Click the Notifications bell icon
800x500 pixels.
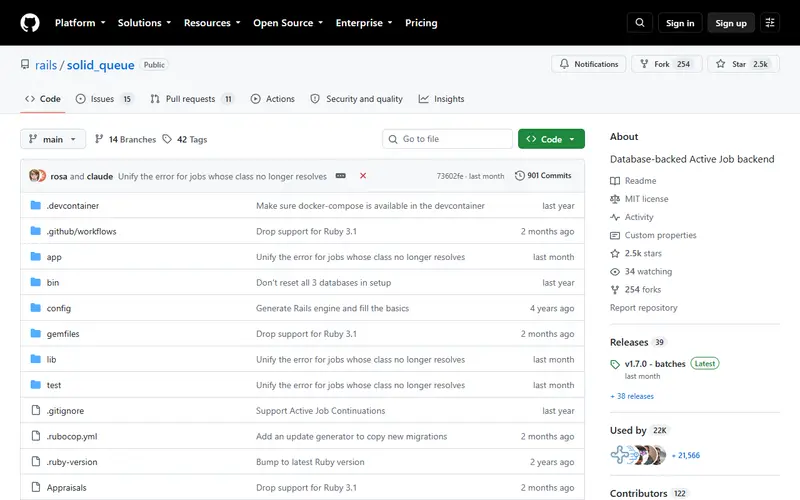[564, 64]
